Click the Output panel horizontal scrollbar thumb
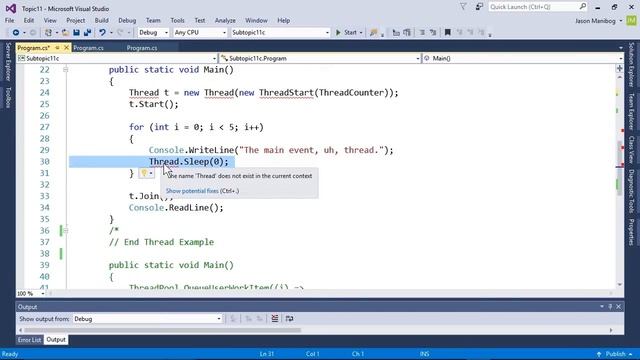 [x=162, y=330]
